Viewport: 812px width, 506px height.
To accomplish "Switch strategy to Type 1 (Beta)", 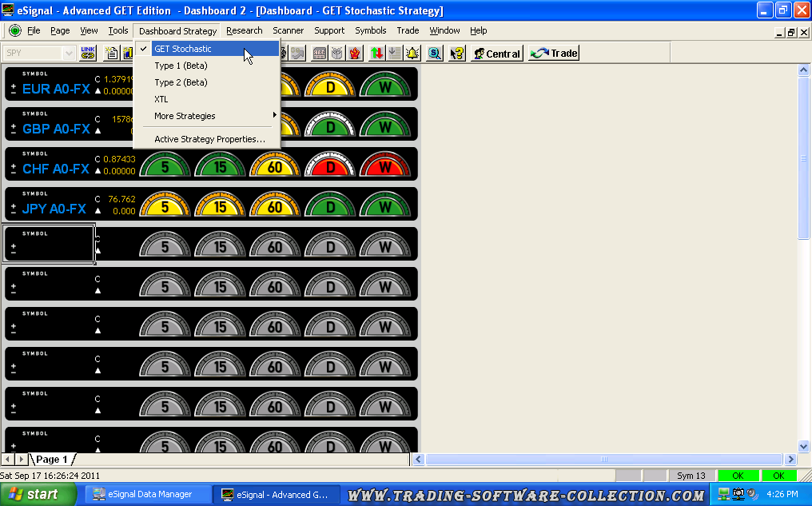I will tap(181, 66).
